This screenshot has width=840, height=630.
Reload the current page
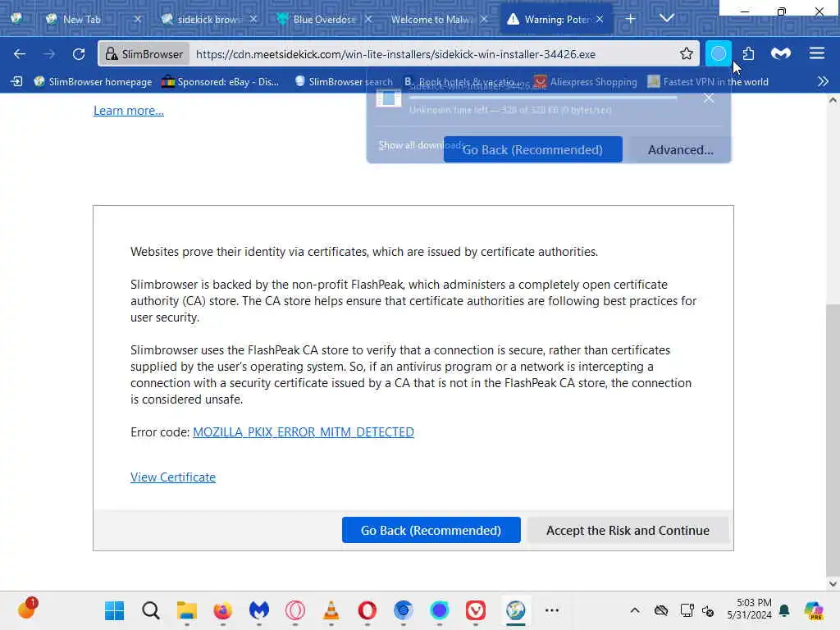[x=79, y=54]
